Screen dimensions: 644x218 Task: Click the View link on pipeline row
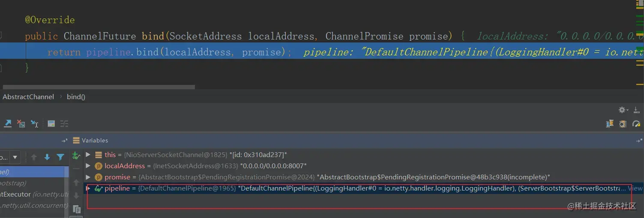[635, 188]
